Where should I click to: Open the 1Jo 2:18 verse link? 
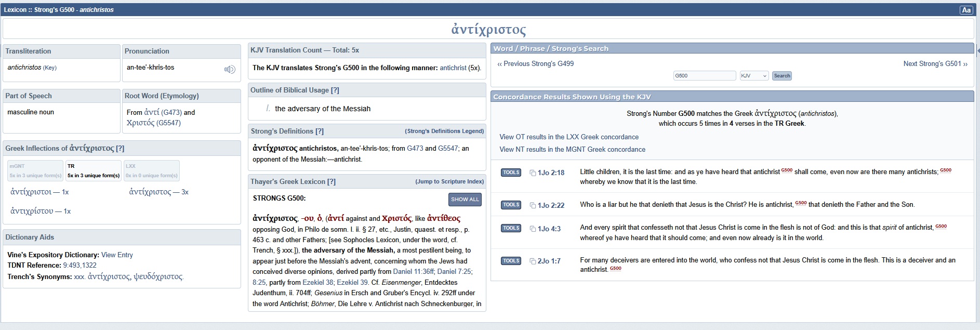551,173
